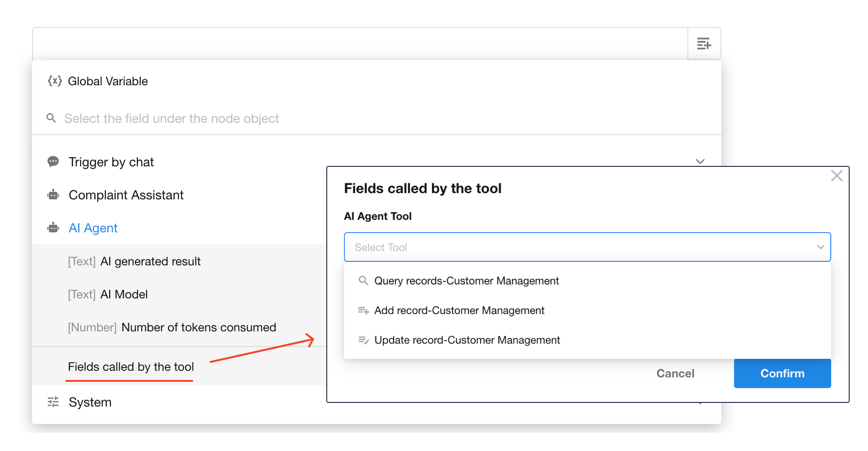
Task: Click the search magnifier icon in field picker
Action: (x=51, y=118)
